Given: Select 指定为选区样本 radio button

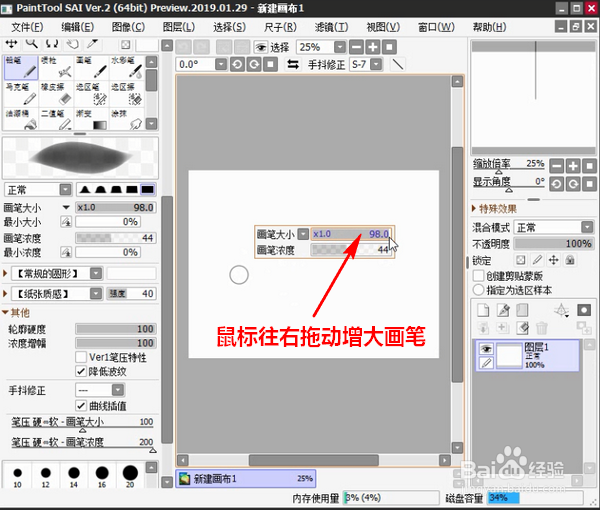Looking at the screenshot, I should (478, 290).
